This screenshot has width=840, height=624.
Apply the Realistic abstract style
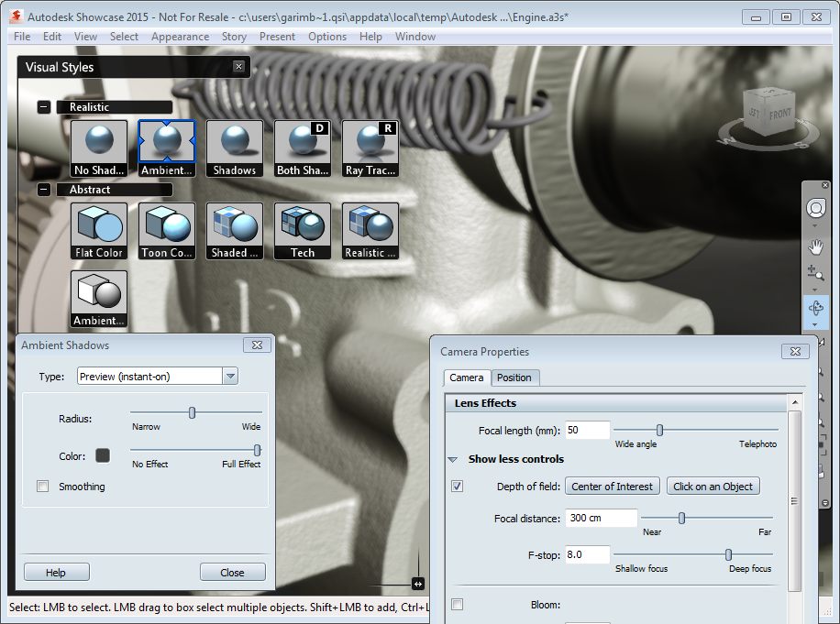[x=370, y=231]
